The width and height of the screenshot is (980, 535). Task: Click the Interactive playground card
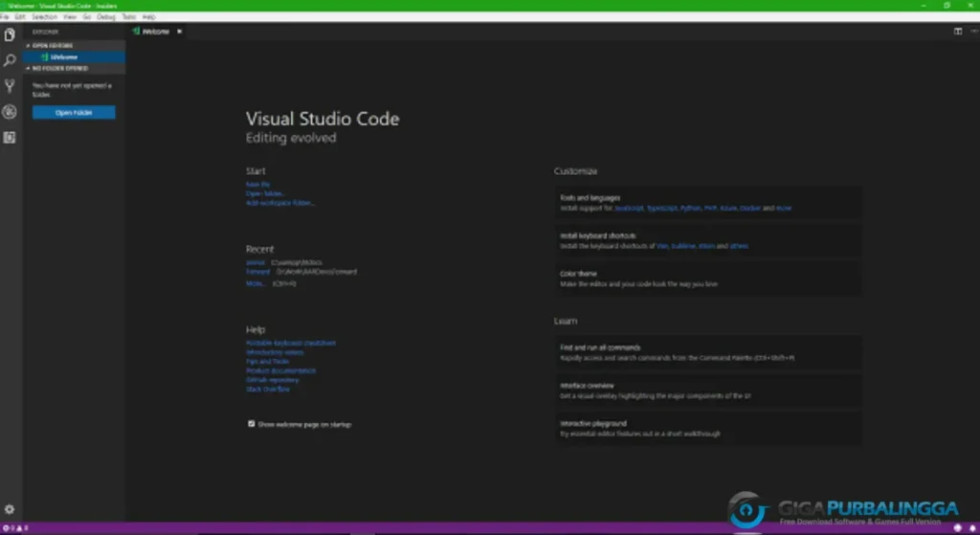[x=708, y=428]
